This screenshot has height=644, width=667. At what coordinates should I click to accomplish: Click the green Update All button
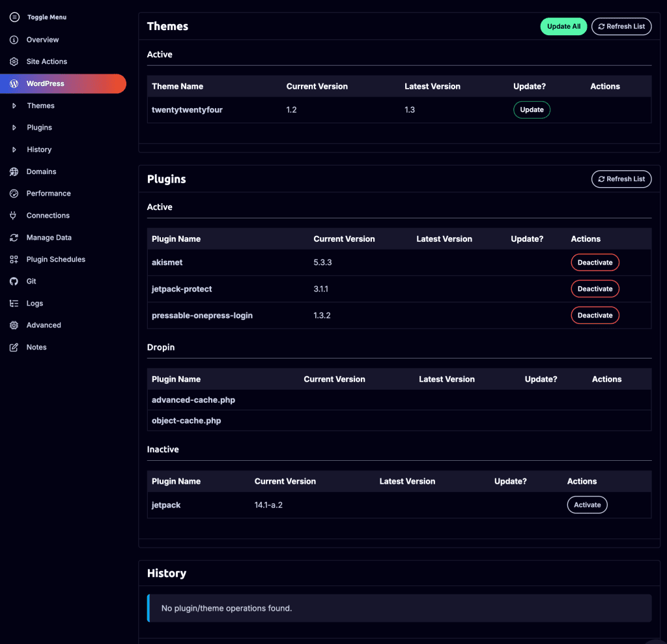click(x=563, y=26)
